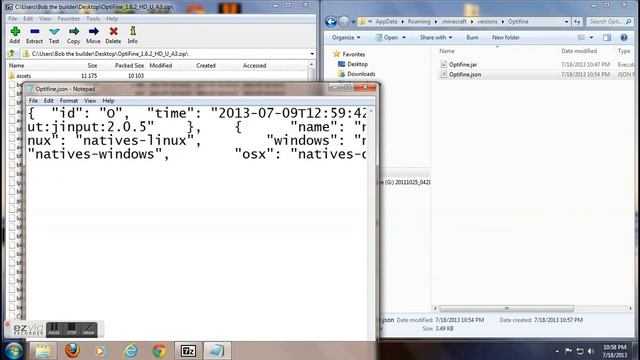
Task: Click Forward arrow in Explorer window
Action: tap(344, 22)
